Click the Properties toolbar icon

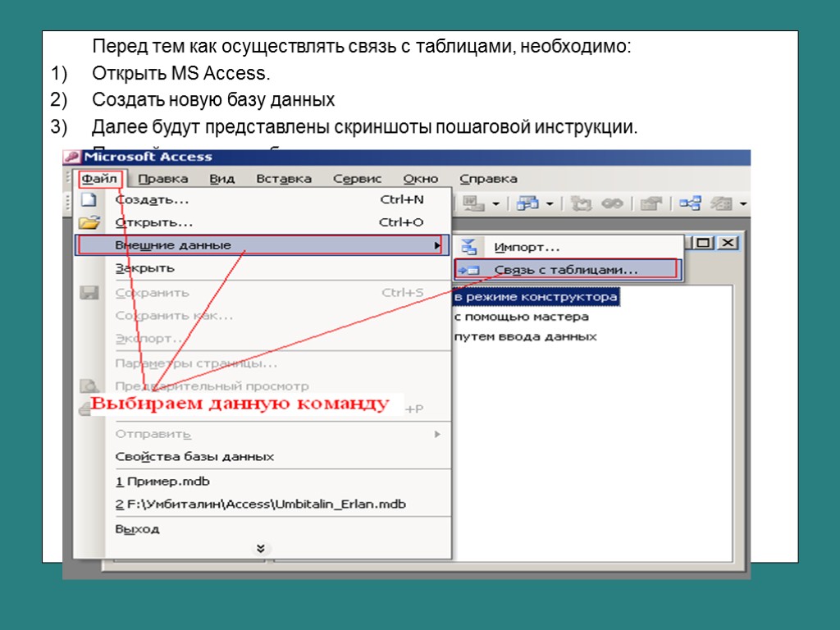click(651, 203)
